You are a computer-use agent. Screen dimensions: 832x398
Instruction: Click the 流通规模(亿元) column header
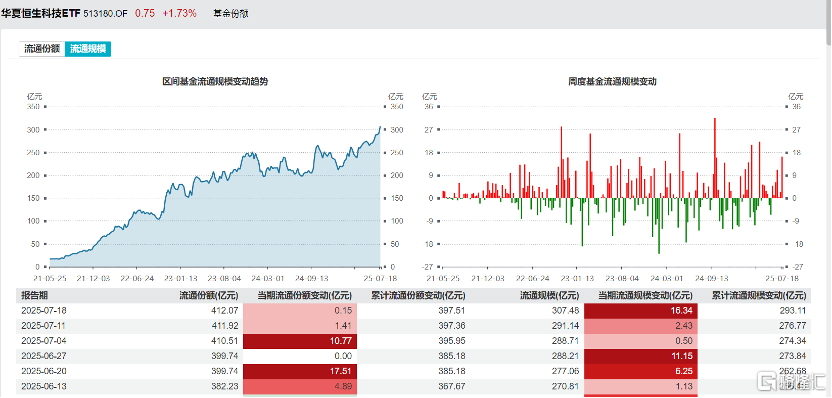tap(549, 296)
